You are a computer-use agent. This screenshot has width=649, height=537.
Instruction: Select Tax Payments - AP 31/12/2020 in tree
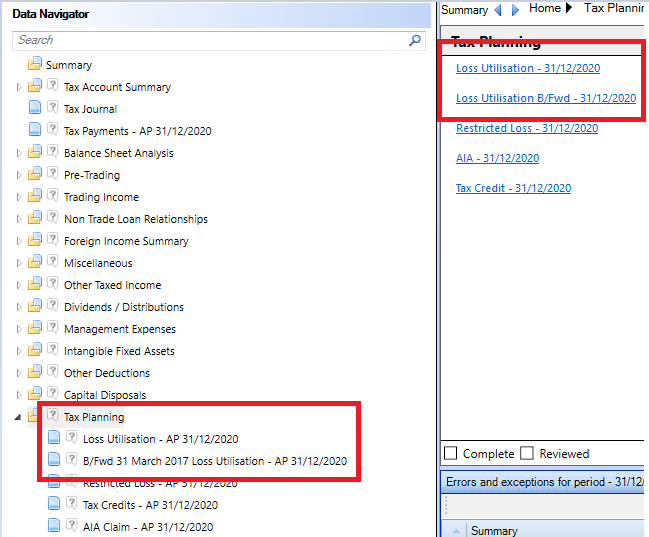point(137,131)
